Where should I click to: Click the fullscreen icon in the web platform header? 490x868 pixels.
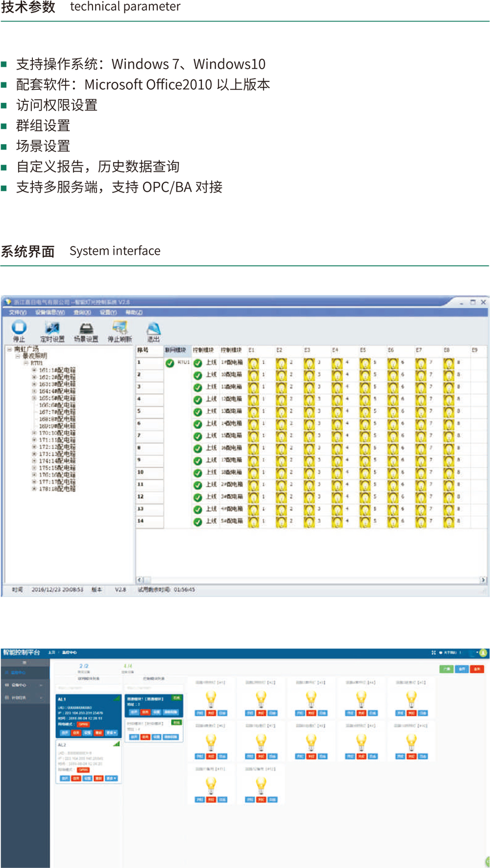[x=433, y=653]
